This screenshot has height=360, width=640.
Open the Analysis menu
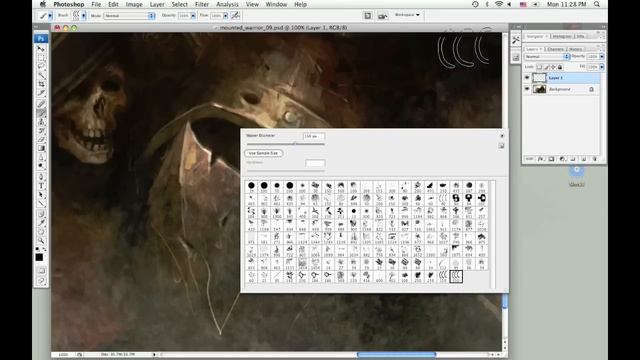click(227, 4)
